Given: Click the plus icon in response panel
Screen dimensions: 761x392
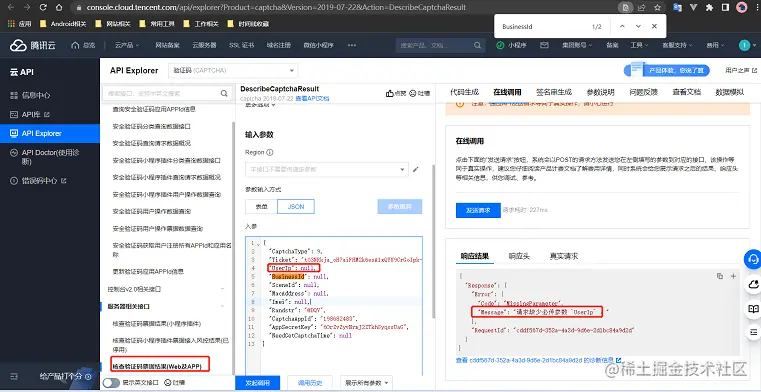Looking at the screenshot, I should [x=733, y=276].
